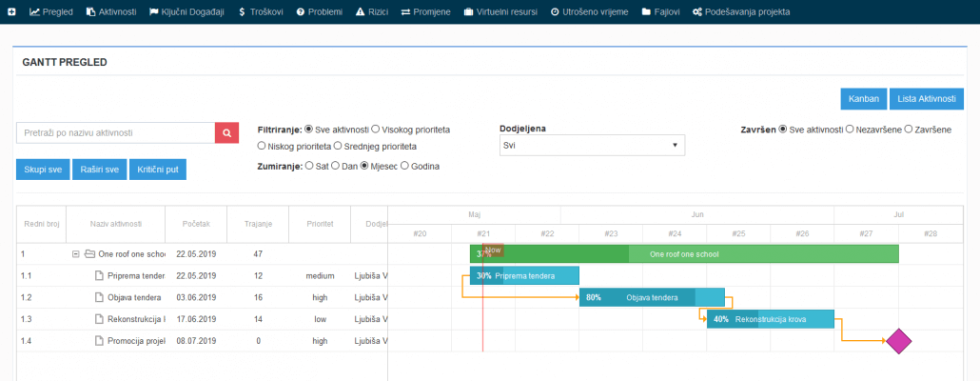Click the Kritični put button

tap(158, 169)
